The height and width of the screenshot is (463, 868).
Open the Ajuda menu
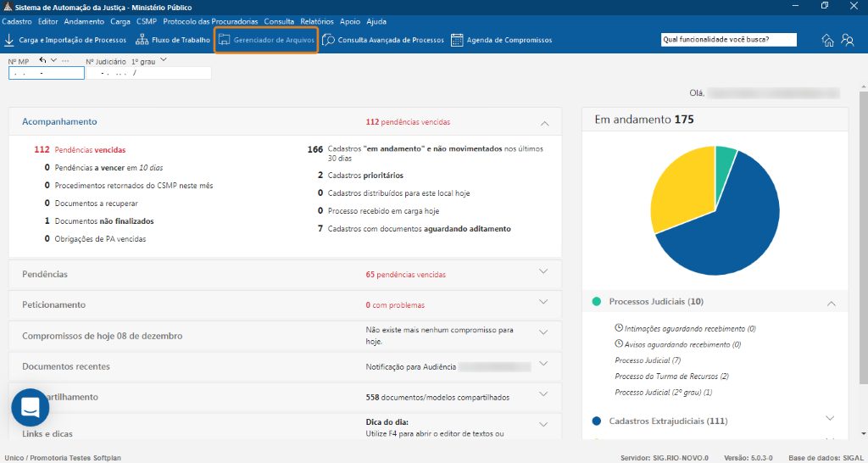click(376, 21)
